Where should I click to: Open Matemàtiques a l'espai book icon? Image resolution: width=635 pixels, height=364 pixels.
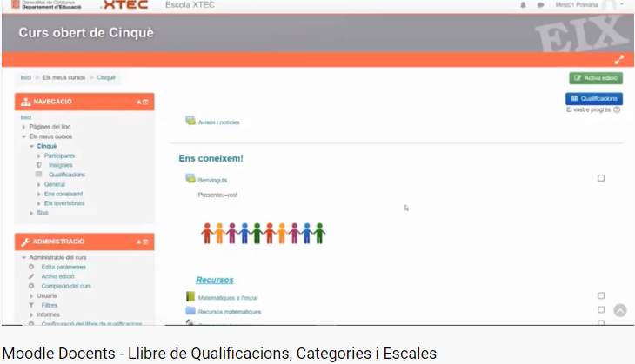tap(190, 297)
